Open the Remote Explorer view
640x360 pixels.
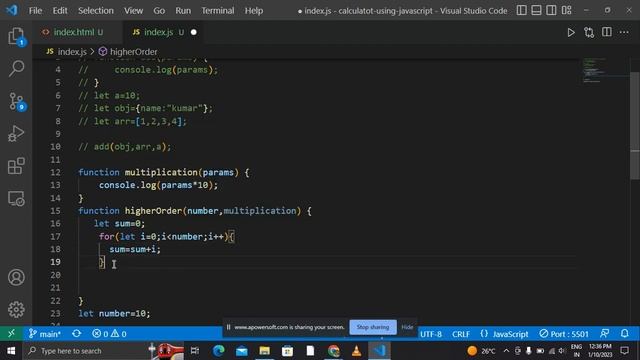coord(16,199)
